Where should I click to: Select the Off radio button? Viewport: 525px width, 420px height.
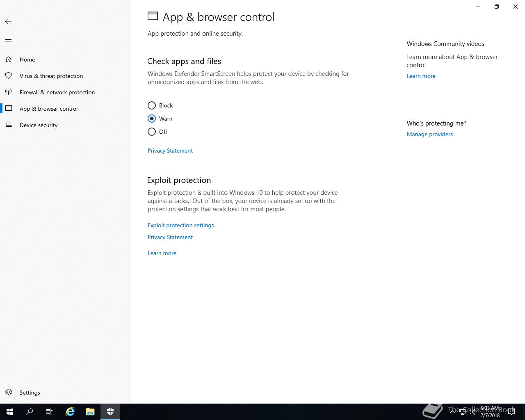point(152,132)
